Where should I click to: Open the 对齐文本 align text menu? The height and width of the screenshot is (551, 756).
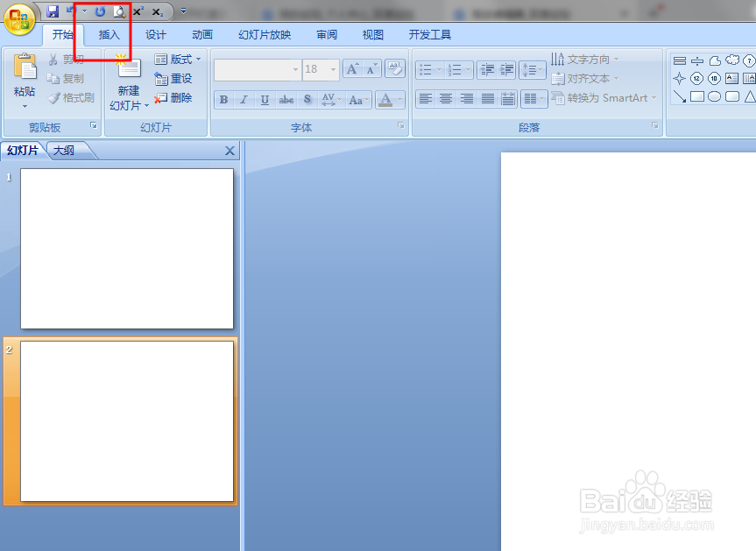pyautogui.click(x=585, y=78)
